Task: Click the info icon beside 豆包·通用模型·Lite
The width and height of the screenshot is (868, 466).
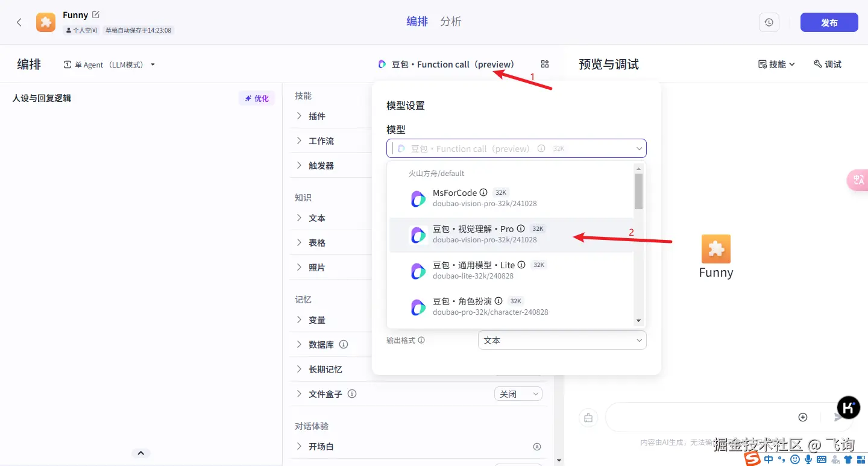Action: (521, 265)
